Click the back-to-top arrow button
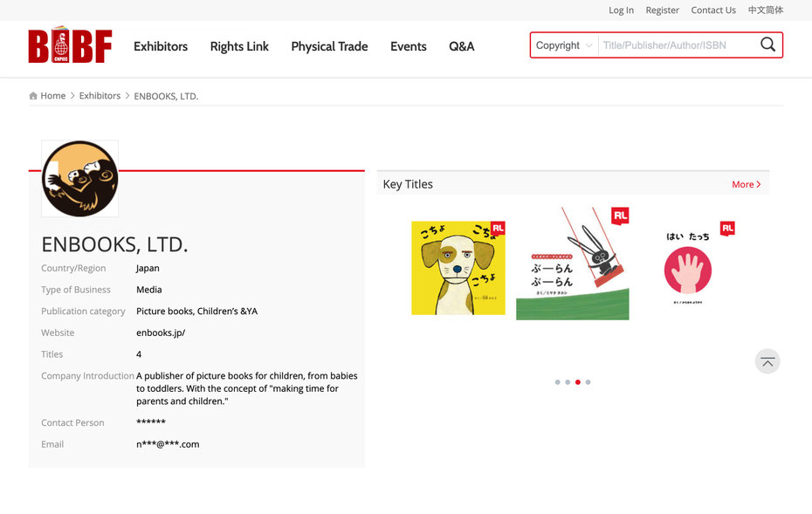Image resolution: width=812 pixels, height=514 pixels. click(767, 361)
